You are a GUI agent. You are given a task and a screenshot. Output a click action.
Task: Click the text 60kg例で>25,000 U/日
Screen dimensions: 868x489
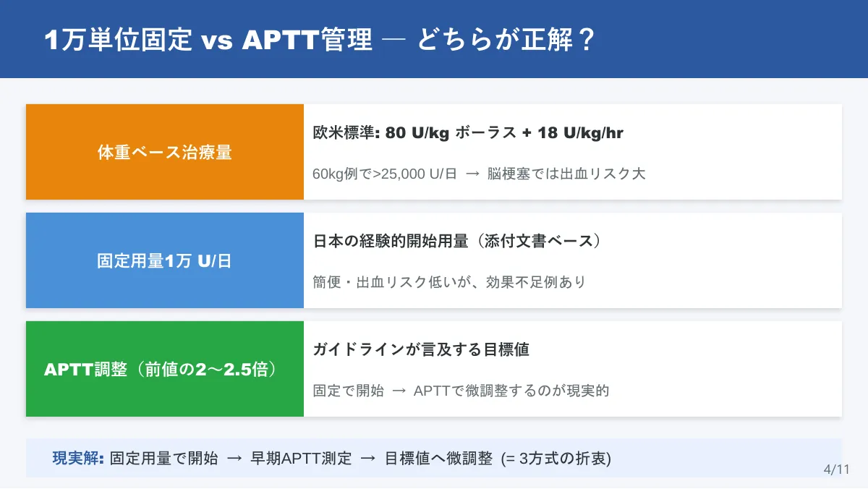pyautogui.click(x=385, y=174)
